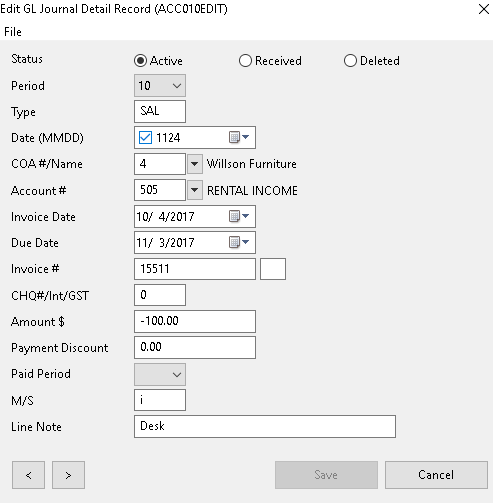Open the COA #/Name dropdown arrow
The width and height of the screenshot is (493, 503).
[x=195, y=164]
